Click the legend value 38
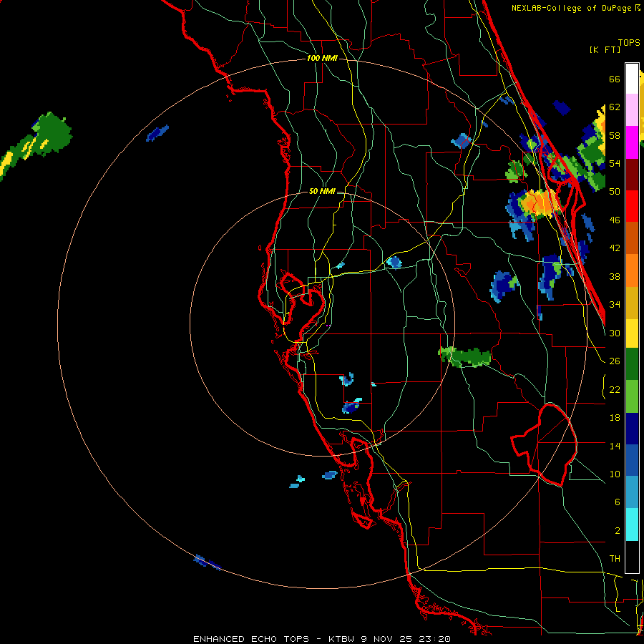The height and width of the screenshot is (644, 644). [x=615, y=276]
